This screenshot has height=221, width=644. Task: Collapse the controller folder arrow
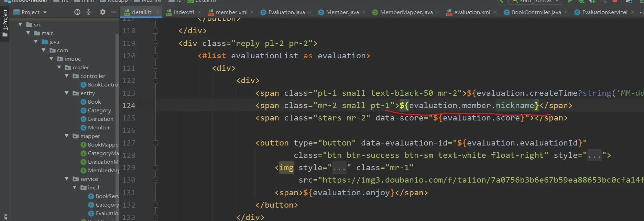coord(67,76)
